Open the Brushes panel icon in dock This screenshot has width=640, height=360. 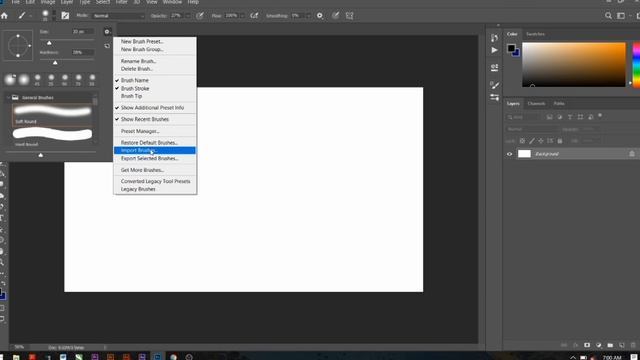(x=494, y=85)
